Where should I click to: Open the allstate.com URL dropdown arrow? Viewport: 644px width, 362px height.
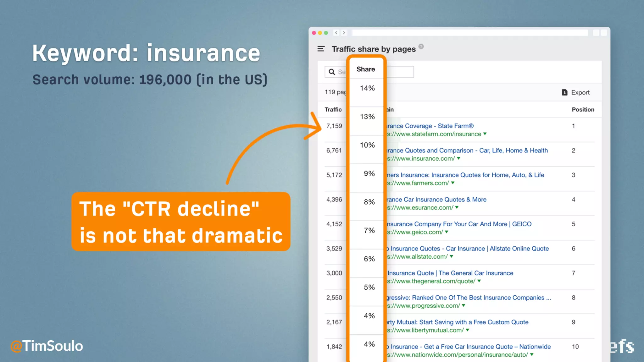tap(451, 256)
